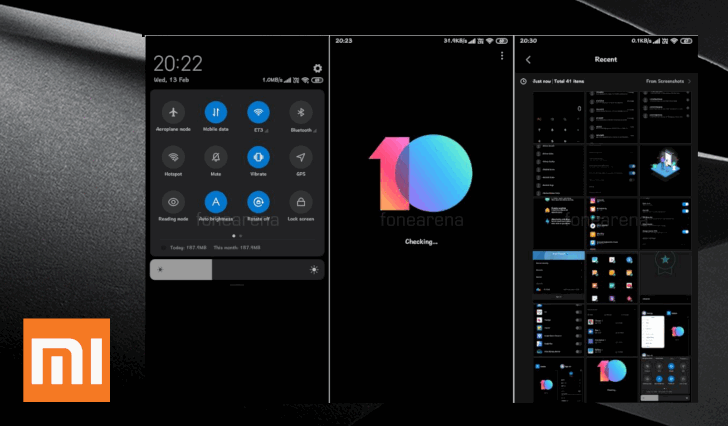Expand From Screenshots chevron arrow
Image resolution: width=728 pixels, height=426 pixels.
[x=689, y=81]
